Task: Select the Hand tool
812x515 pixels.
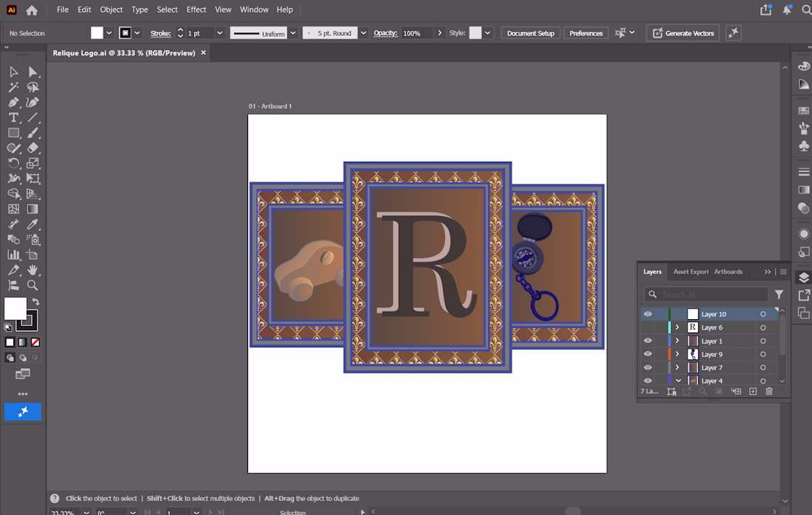Action: [x=32, y=270]
